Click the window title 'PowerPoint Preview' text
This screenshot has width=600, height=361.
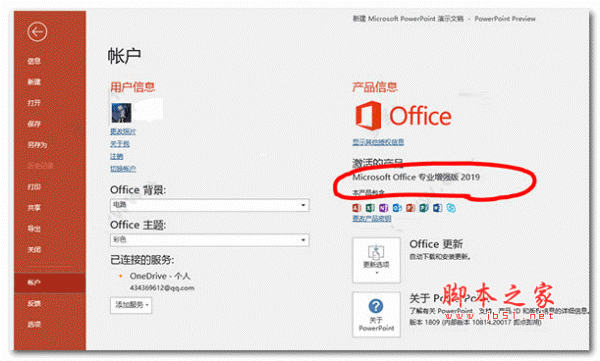click(505, 18)
